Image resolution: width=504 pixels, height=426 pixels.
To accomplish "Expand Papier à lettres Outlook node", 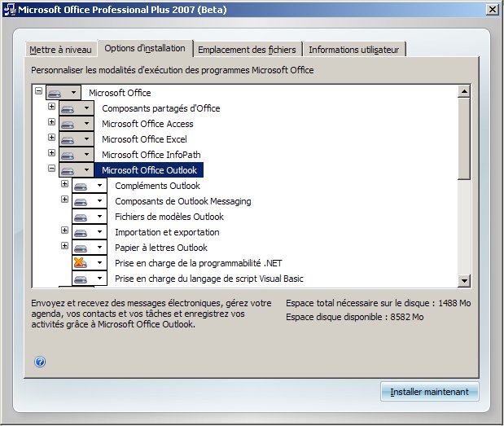I will pos(64,246).
